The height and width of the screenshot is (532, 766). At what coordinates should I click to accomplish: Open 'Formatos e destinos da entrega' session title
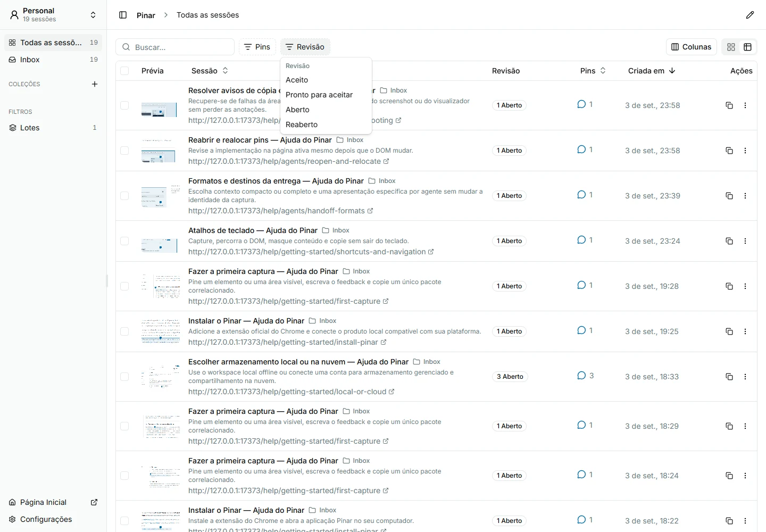(276, 181)
